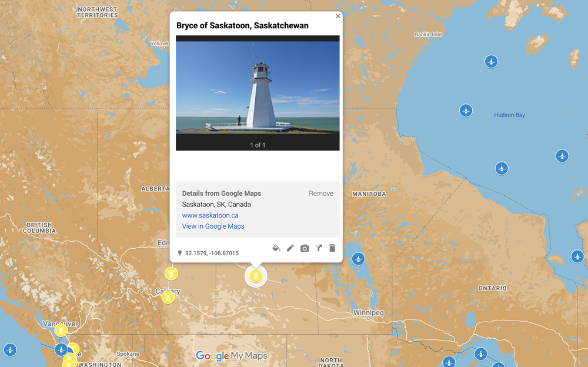
Task: Click the directions arrow icon
Action: (x=318, y=248)
